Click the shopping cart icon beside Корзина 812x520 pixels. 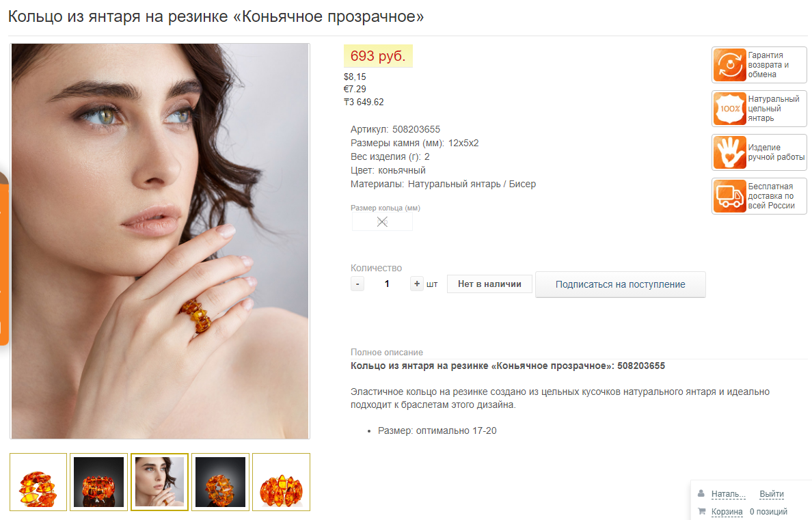click(702, 511)
